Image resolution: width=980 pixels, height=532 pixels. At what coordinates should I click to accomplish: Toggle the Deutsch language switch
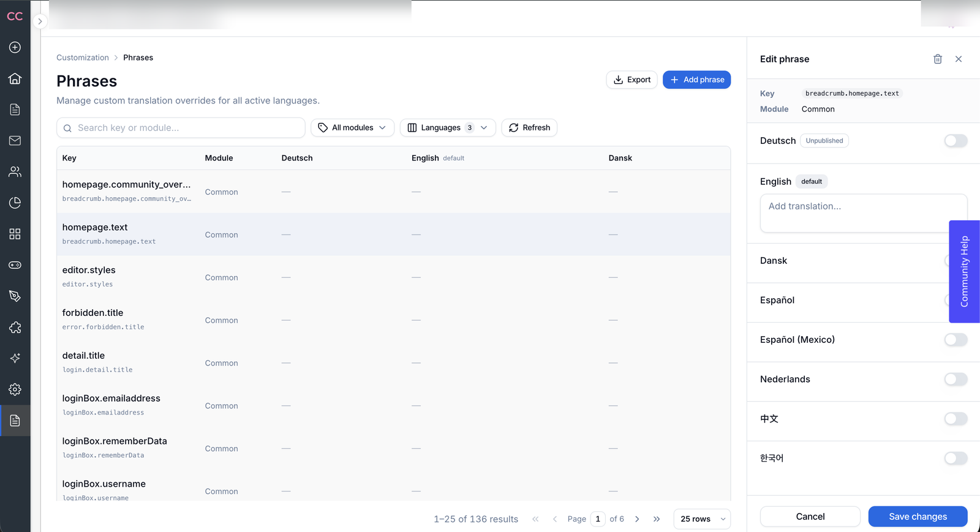956,141
